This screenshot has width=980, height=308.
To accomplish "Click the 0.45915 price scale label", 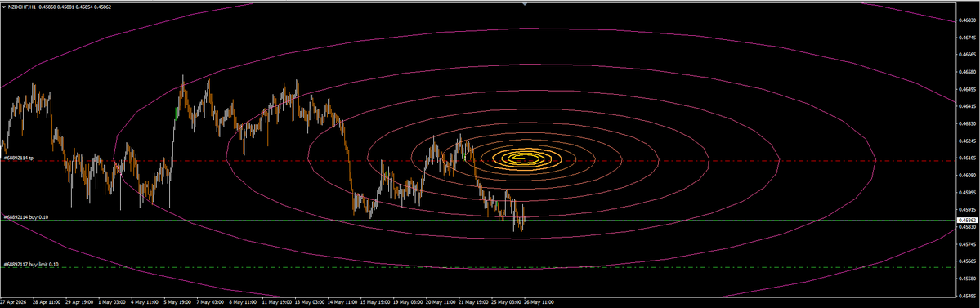I will tap(968, 210).
